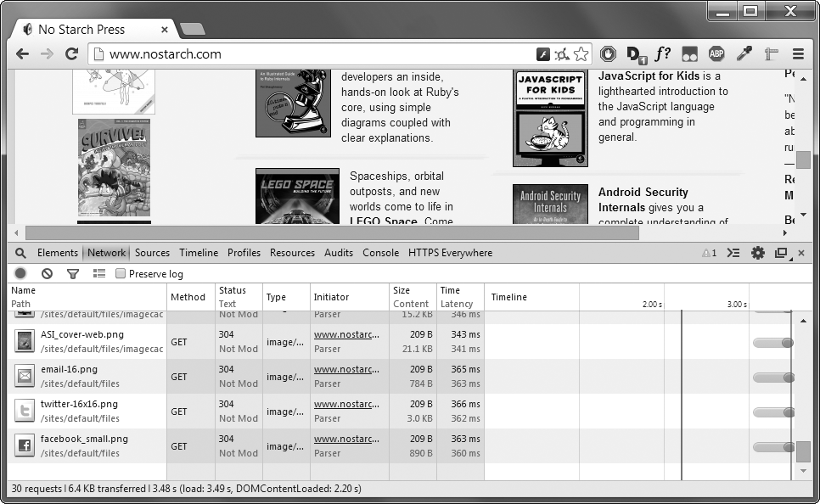This screenshot has width=820, height=504.
Task: Open initiator link in ASI_cover-web.png row
Action: [346, 334]
